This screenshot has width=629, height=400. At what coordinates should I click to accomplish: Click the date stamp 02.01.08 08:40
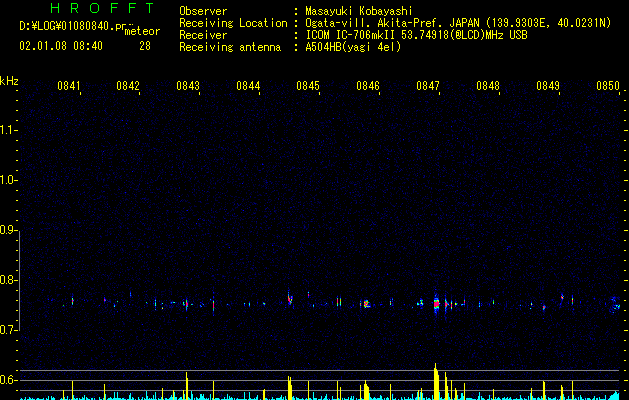pos(61,46)
